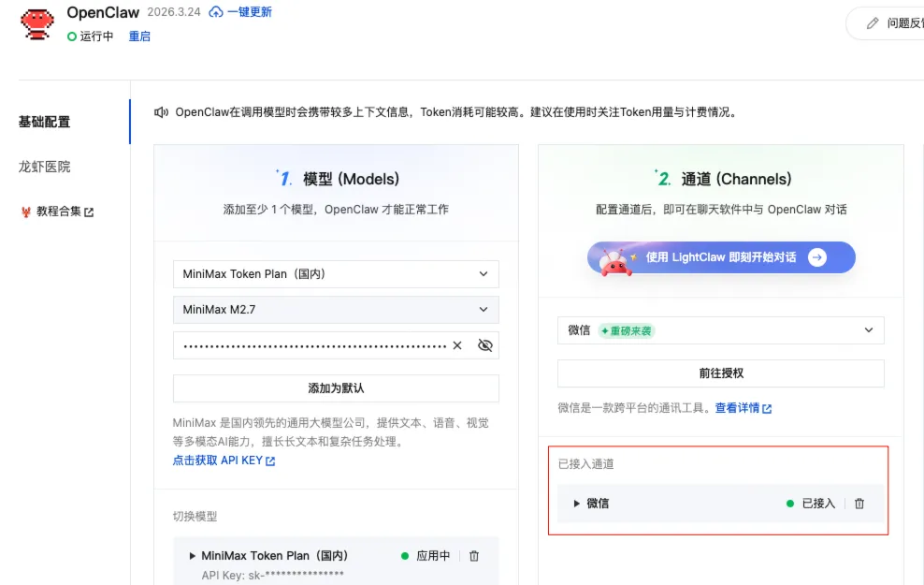Image resolution: width=924 pixels, height=585 pixels.
Task: Toggle API key visibility eye icon
Action: [485, 345]
